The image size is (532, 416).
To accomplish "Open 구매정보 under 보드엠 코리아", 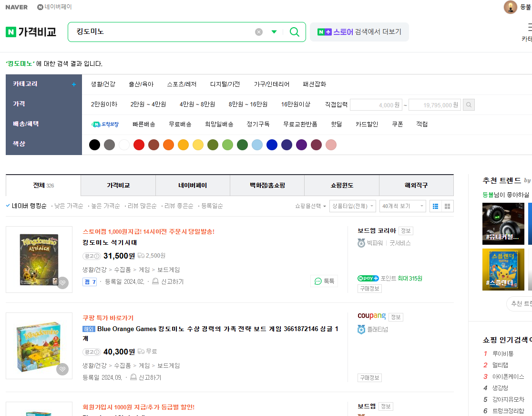I will (369, 289).
